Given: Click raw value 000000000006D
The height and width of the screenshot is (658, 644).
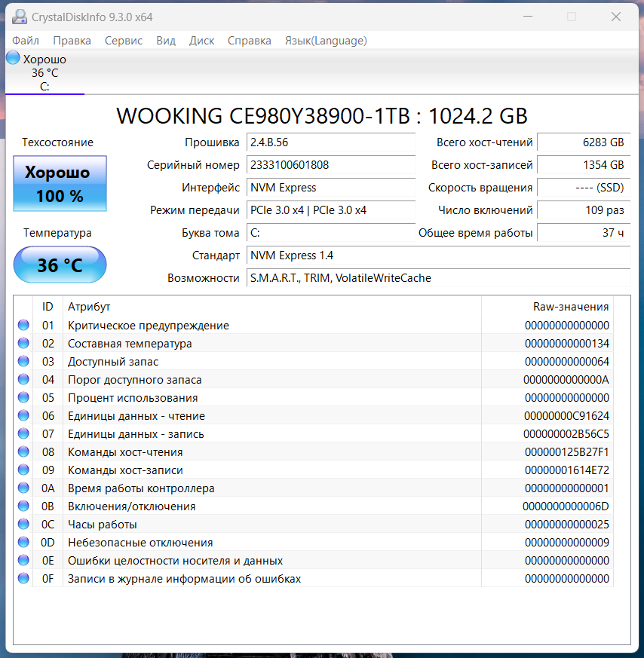Looking at the screenshot, I should [566, 507].
